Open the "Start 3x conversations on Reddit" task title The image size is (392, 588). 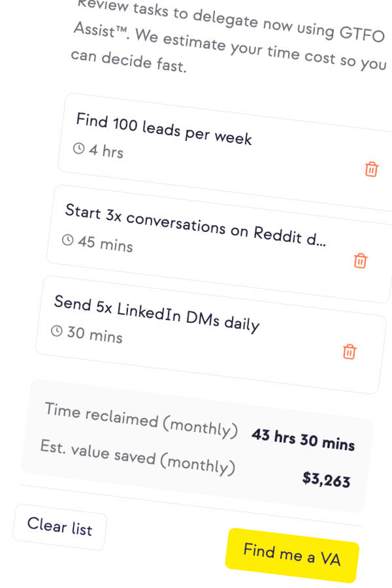click(x=195, y=226)
